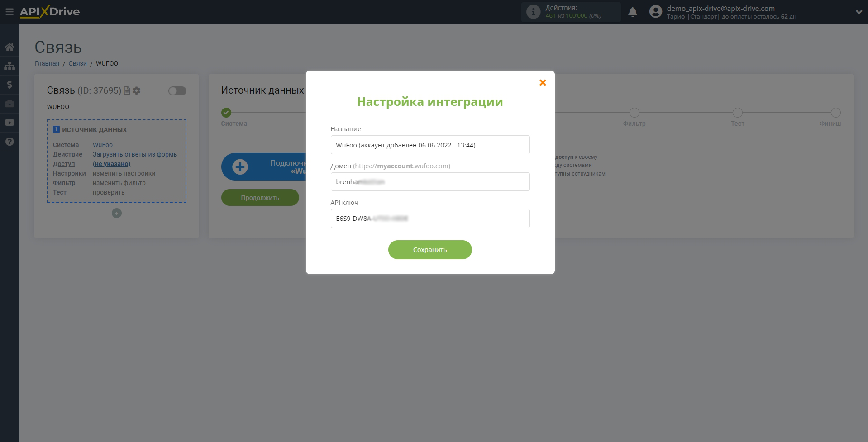Open the YouTube video sidebar icon
The image size is (868, 442).
10,123
